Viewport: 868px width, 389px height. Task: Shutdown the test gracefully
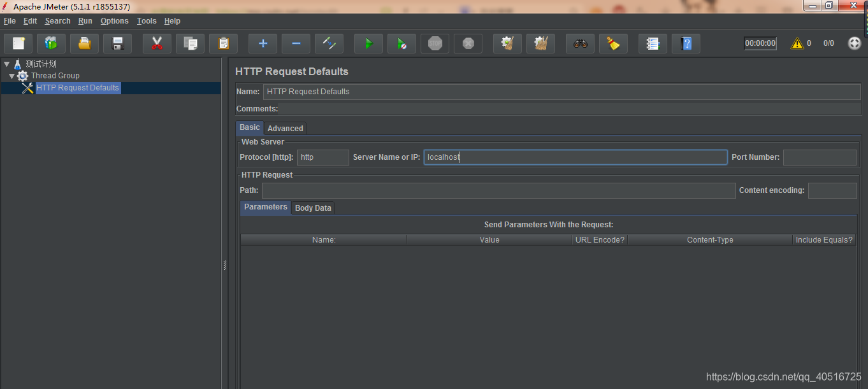tap(468, 43)
